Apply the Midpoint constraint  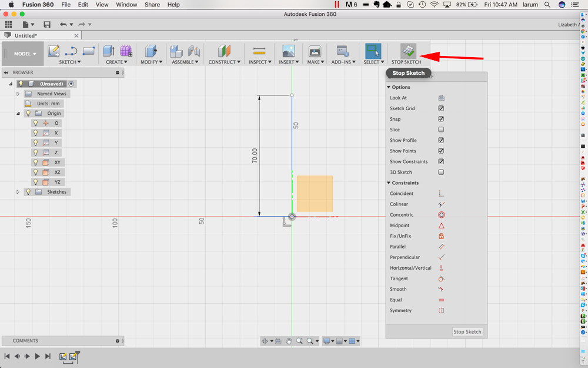pyautogui.click(x=442, y=226)
